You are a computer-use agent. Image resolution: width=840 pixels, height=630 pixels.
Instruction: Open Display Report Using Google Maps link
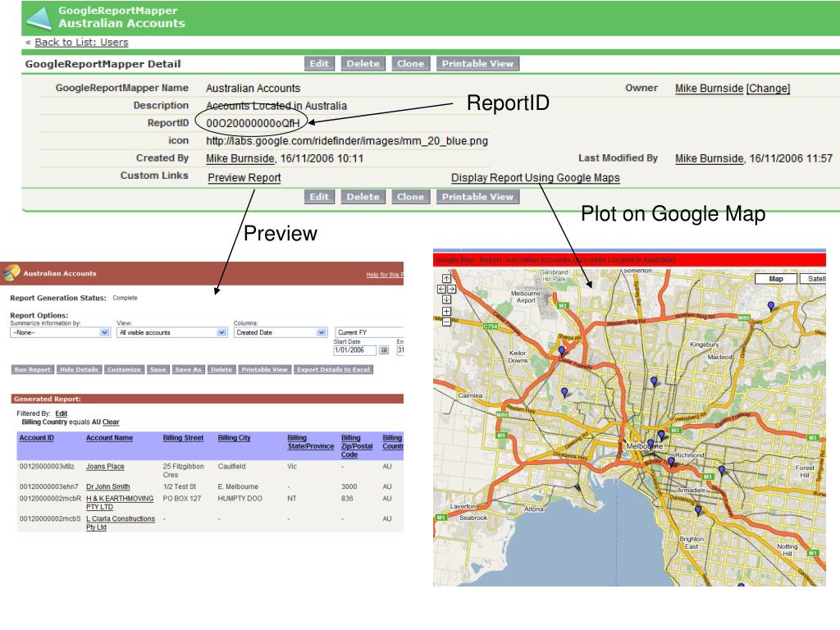click(x=535, y=178)
